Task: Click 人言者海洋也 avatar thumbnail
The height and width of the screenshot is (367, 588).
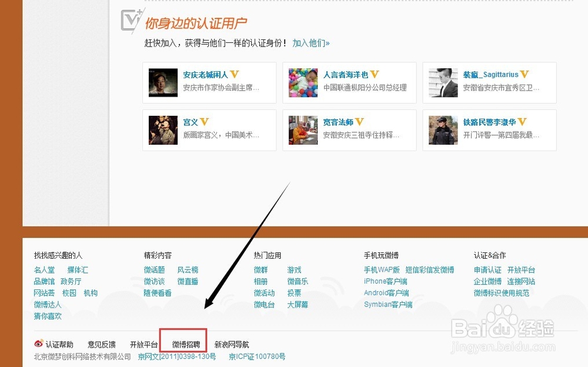Action: (303, 82)
